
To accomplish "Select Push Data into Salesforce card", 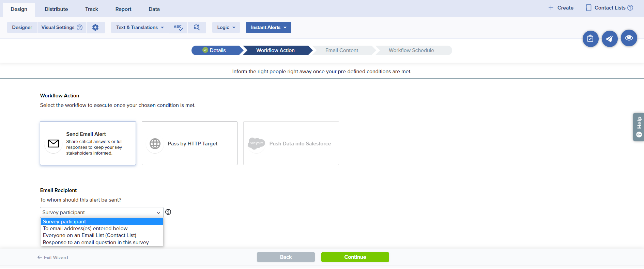I will 291,143.
